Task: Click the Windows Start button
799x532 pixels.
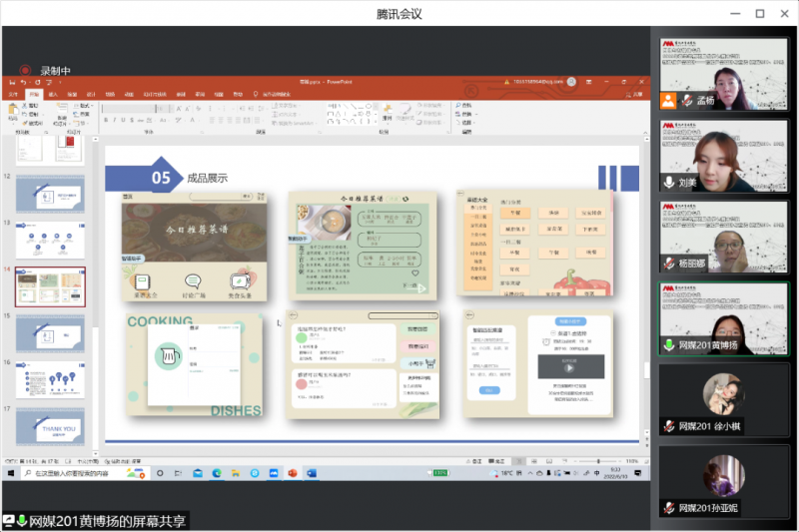Action: pos(12,472)
